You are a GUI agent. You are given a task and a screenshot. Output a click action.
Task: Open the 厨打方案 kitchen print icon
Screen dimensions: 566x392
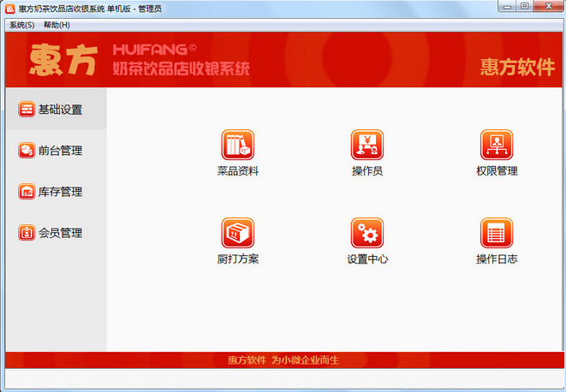(x=237, y=233)
